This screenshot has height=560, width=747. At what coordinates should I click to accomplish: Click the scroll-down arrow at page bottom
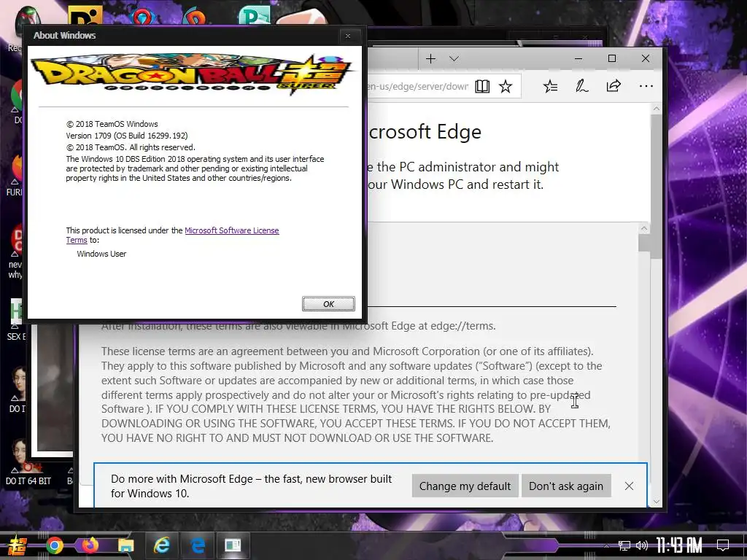point(657,502)
